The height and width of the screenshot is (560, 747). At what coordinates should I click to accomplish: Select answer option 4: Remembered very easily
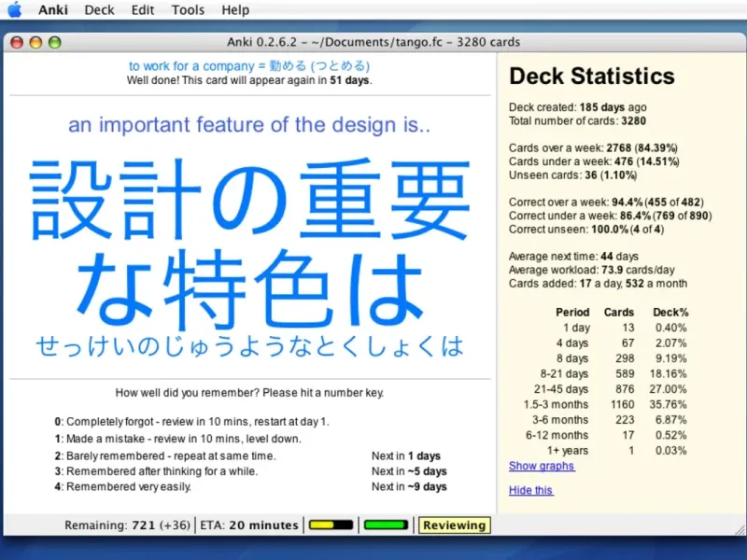click(122, 486)
